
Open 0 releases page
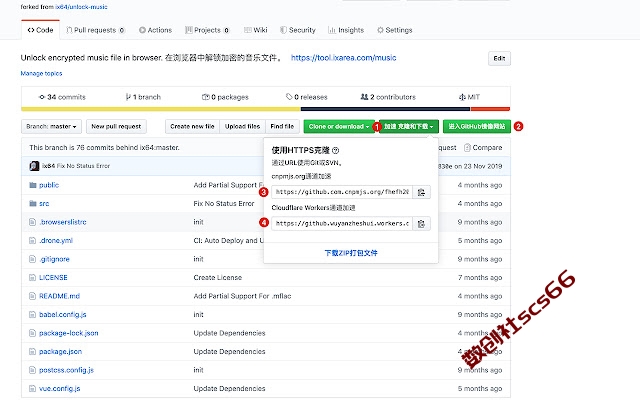click(307, 97)
